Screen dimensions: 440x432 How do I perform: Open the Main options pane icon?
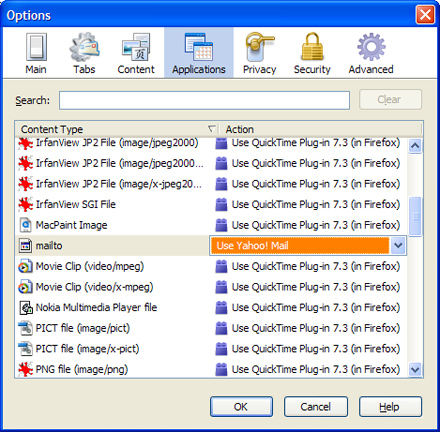click(x=36, y=47)
